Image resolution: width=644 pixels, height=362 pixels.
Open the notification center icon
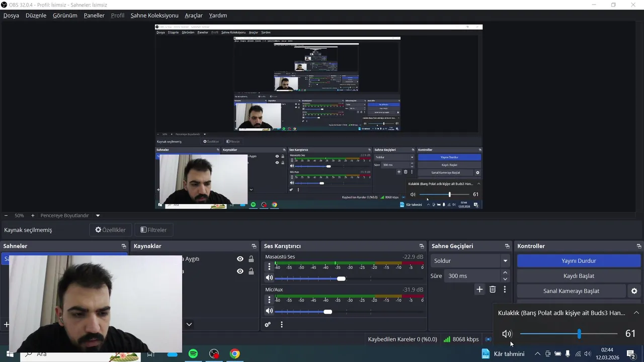click(630, 354)
